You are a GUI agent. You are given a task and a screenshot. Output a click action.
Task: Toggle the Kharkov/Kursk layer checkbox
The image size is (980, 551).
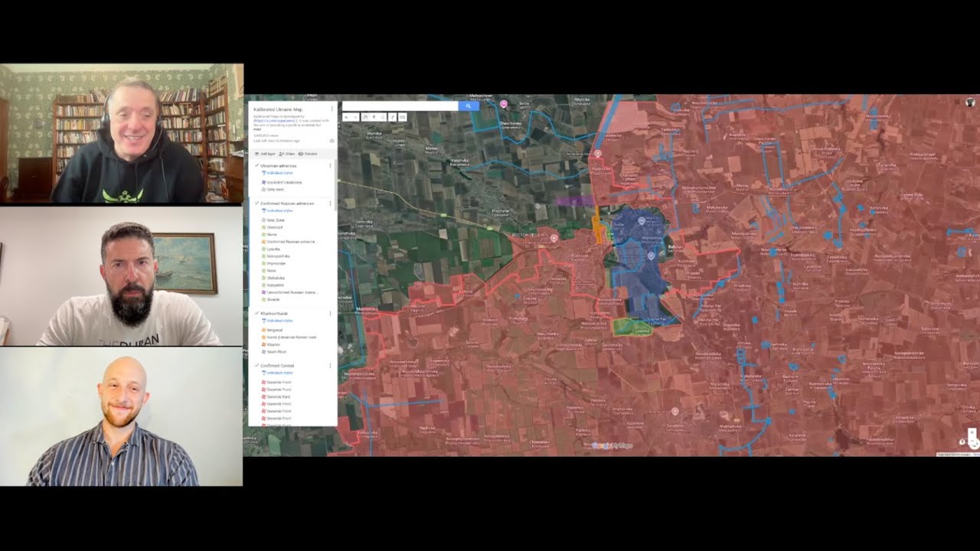click(x=256, y=313)
